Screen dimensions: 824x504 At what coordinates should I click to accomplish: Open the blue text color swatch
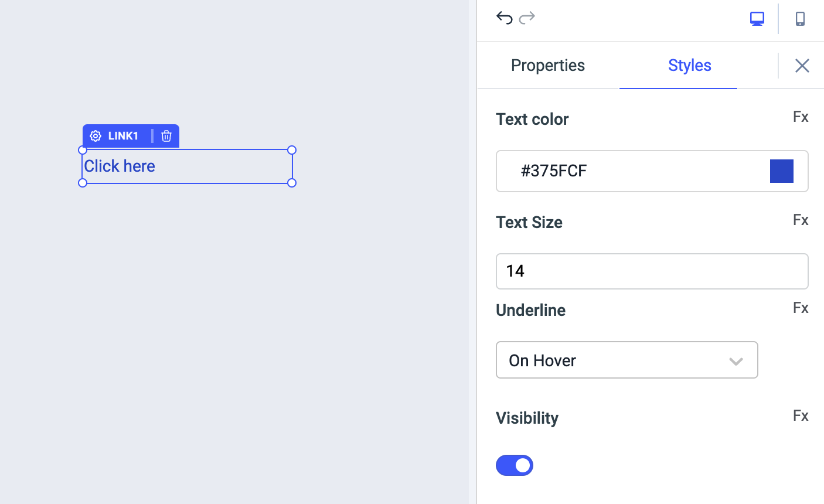coord(781,171)
